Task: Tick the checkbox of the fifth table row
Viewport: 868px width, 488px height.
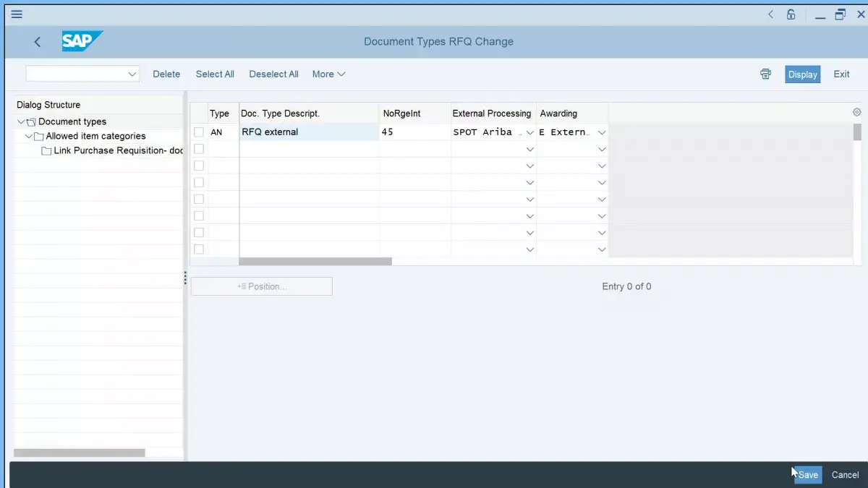Action: pyautogui.click(x=199, y=199)
